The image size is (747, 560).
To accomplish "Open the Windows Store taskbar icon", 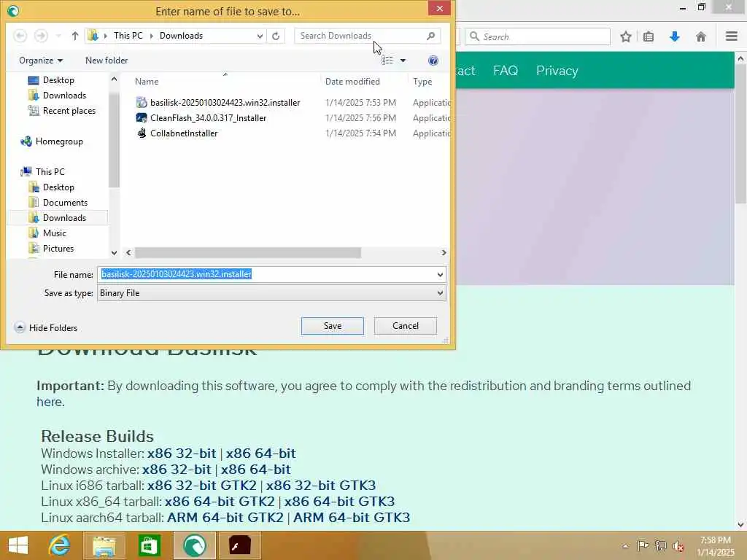I will pyautogui.click(x=149, y=545).
